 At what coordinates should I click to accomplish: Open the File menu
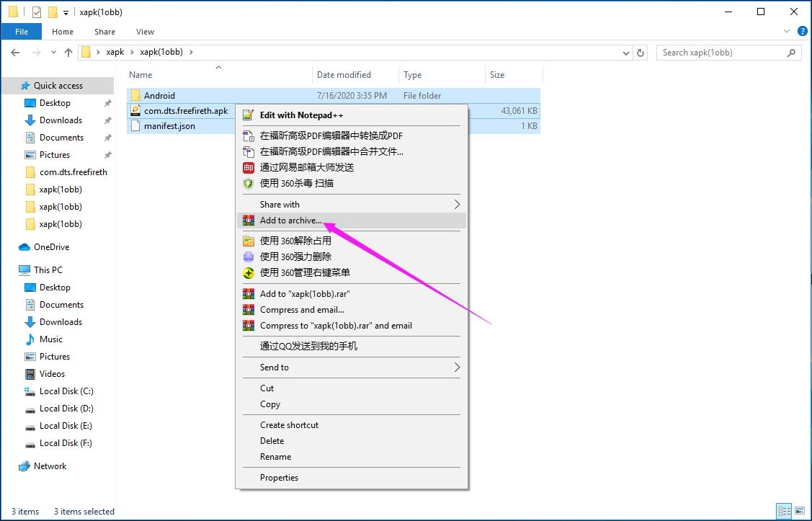tap(21, 32)
